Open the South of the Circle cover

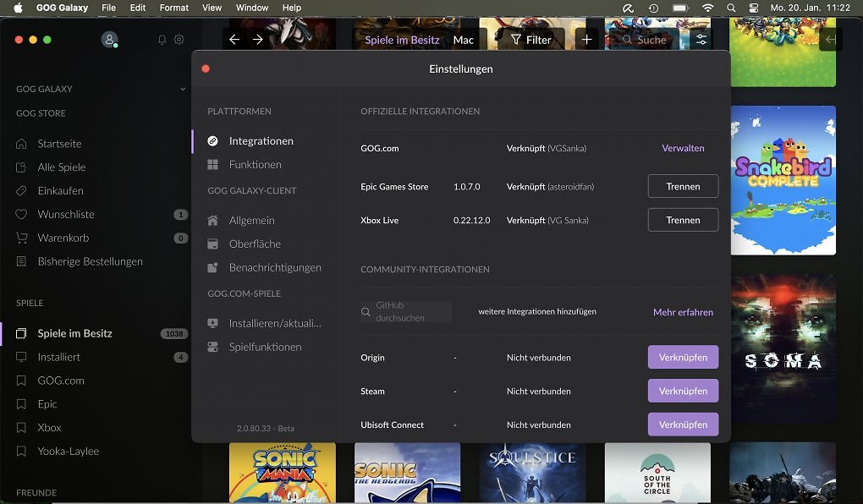pyautogui.click(x=657, y=473)
